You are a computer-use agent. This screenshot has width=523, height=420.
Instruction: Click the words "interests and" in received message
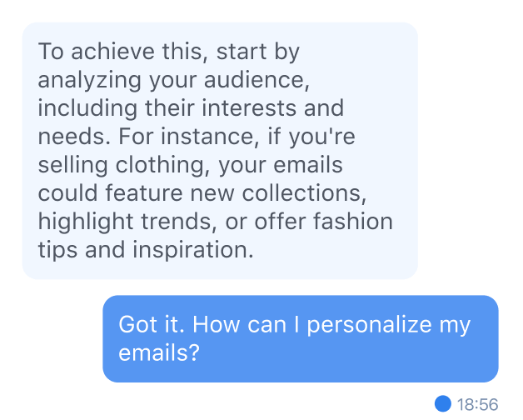271,108
